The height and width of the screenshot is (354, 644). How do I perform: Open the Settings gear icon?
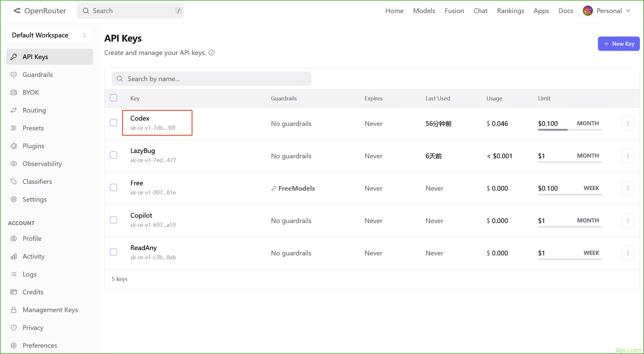click(14, 199)
